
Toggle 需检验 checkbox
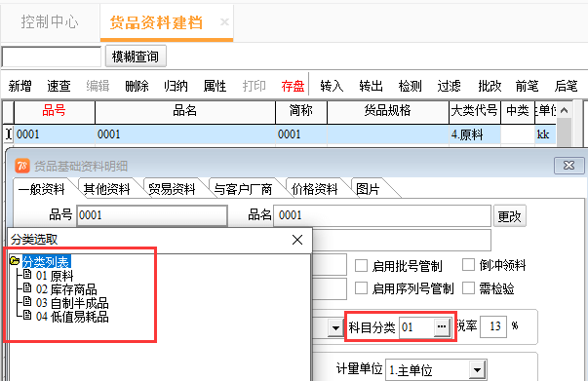coord(468,288)
